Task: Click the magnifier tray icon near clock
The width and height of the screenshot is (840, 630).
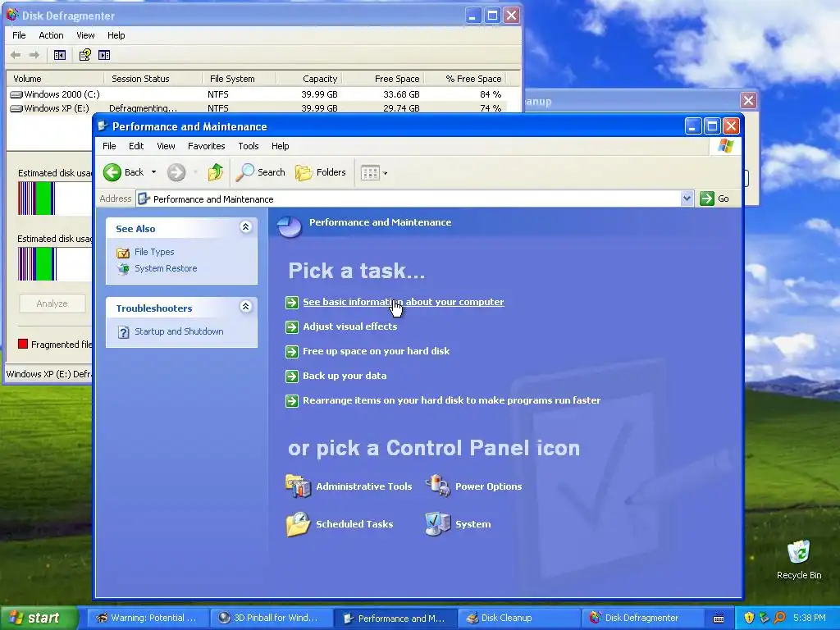Action: click(779, 619)
